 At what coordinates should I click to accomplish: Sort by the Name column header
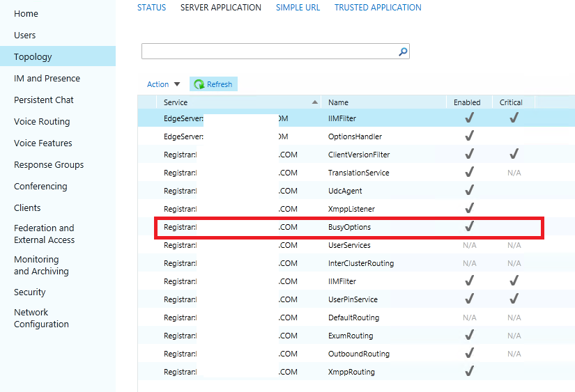coord(338,102)
